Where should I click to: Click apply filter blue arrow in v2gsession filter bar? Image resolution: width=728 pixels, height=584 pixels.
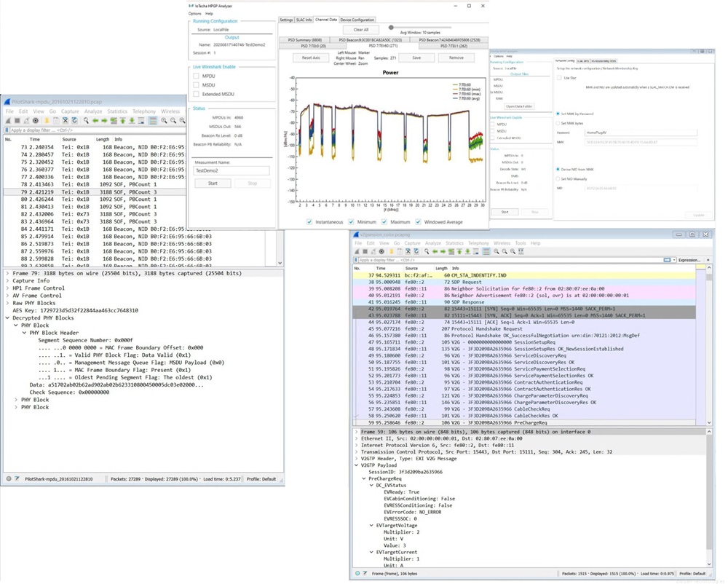click(x=667, y=260)
